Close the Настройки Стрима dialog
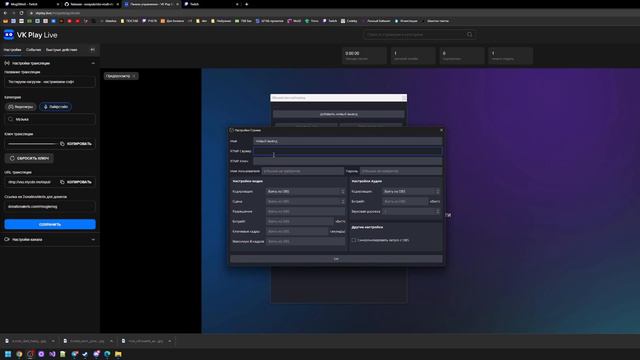The width and height of the screenshot is (640, 360). 441,131
